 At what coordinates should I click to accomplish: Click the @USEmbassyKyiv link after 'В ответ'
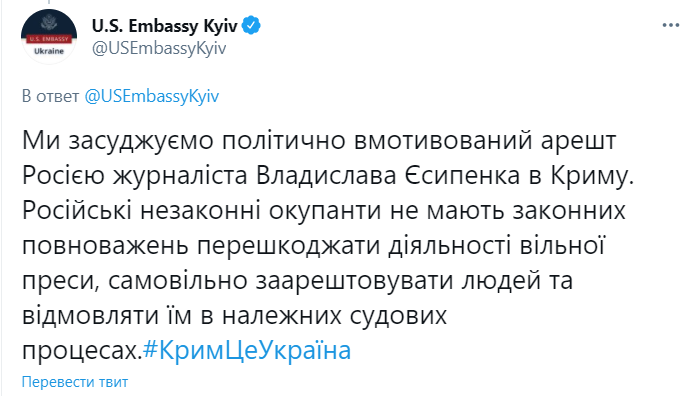click(x=152, y=96)
